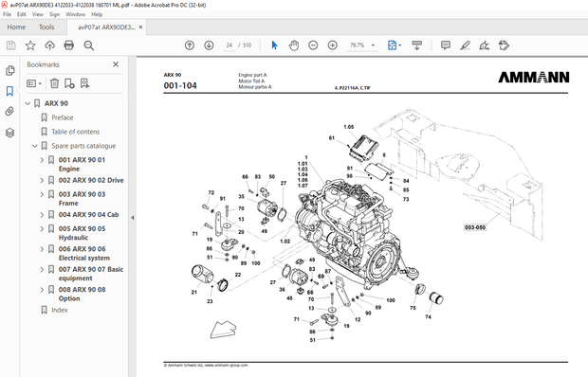588x377 pixels.
Task: Open the Find text magnifier
Action: 89,45
